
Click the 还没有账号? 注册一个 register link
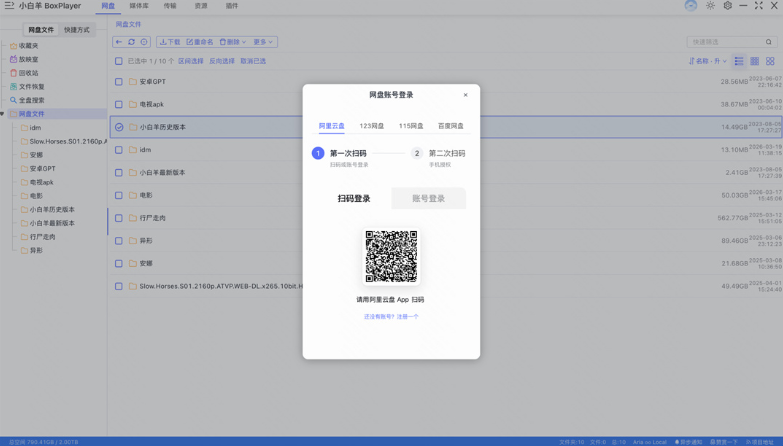391,317
